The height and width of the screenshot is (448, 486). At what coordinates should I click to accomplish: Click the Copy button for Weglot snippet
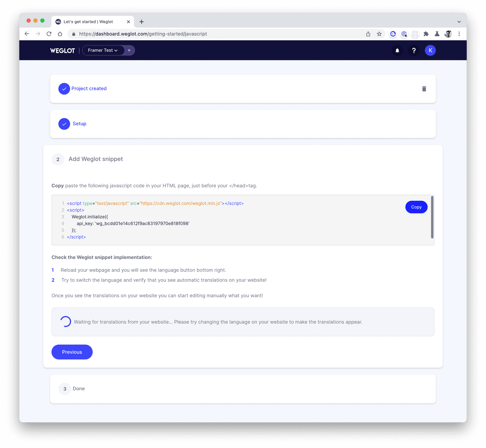click(x=416, y=207)
